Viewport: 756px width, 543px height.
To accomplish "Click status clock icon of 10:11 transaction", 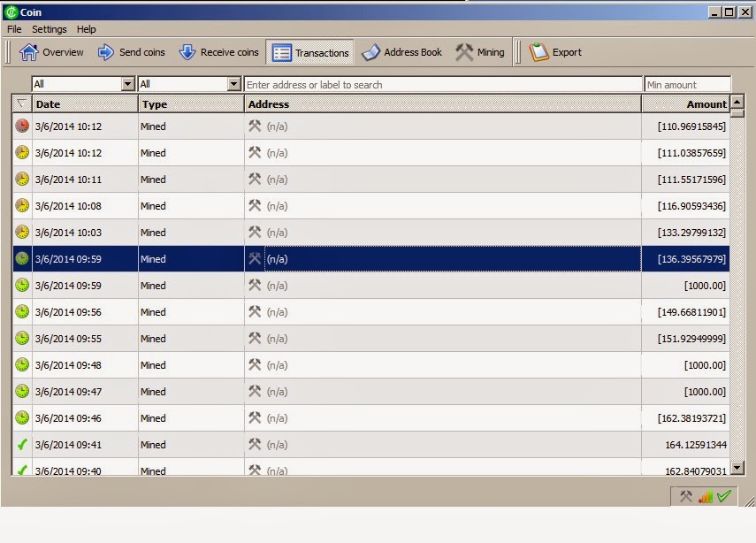I will coord(22,179).
